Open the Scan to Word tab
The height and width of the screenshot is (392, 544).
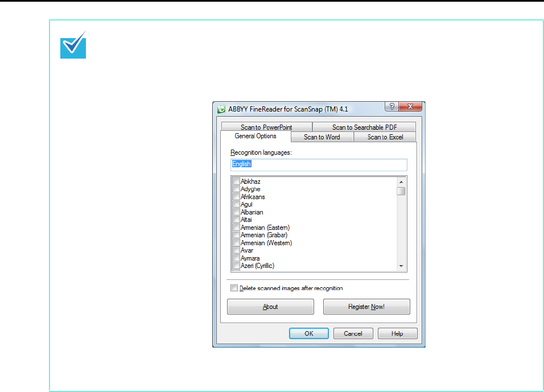pos(322,137)
